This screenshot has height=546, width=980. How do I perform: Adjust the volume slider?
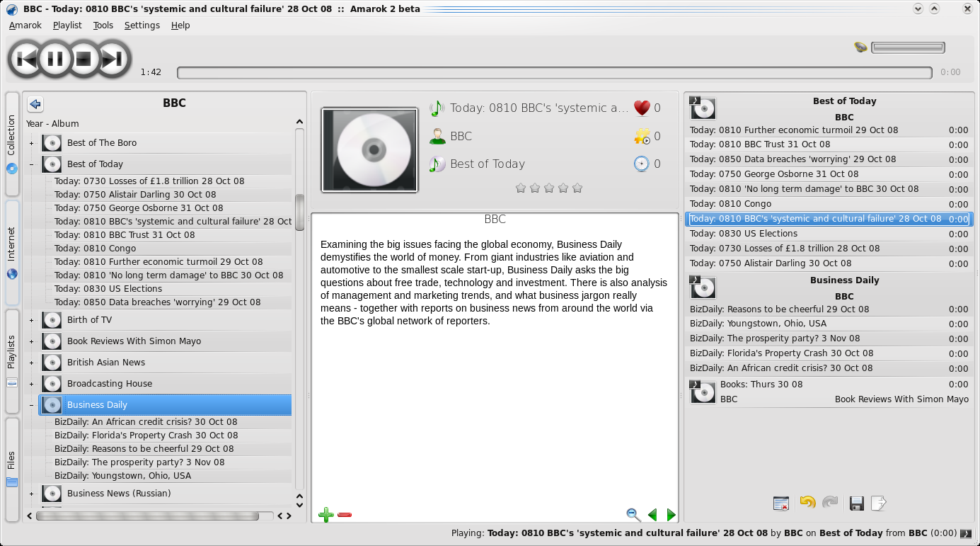click(x=908, y=47)
